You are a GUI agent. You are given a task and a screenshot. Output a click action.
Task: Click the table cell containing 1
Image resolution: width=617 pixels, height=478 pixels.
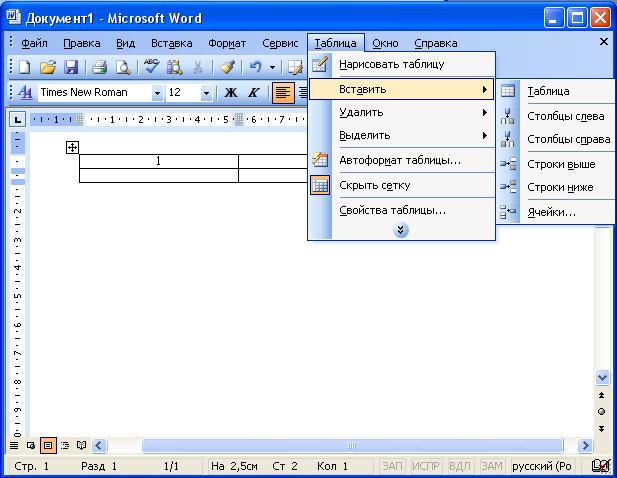(159, 161)
